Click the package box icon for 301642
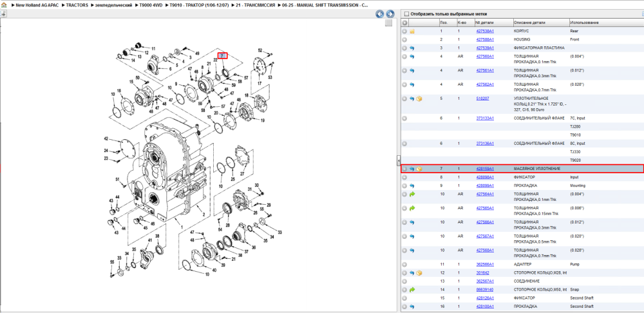This screenshot has width=644, height=313. pyautogui.click(x=419, y=272)
